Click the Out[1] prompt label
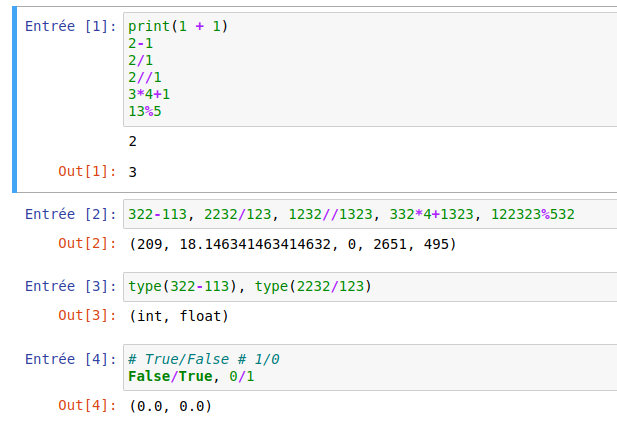This screenshot has height=425, width=617. pyautogui.click(x=88, y=172)
